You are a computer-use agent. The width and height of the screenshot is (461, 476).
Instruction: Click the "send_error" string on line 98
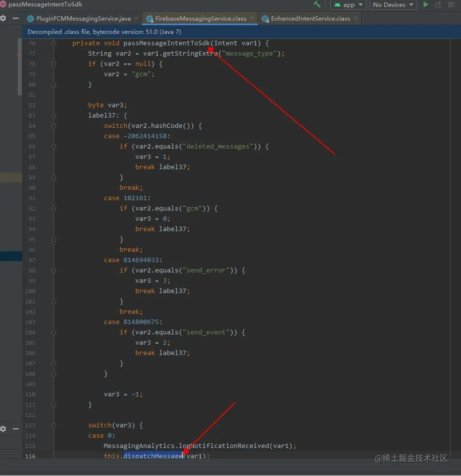(x=206, y=271)
